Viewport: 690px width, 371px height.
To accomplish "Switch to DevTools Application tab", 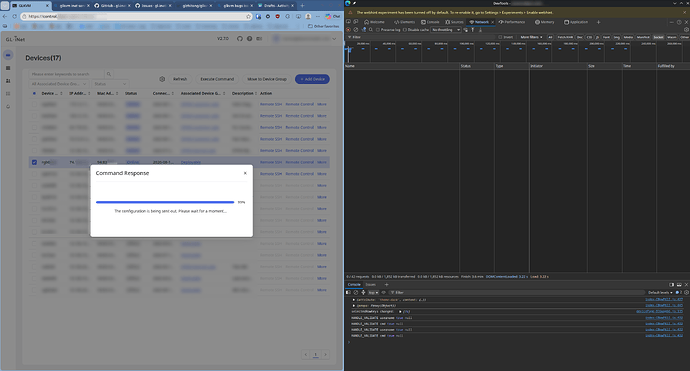I will pos(576,22).
